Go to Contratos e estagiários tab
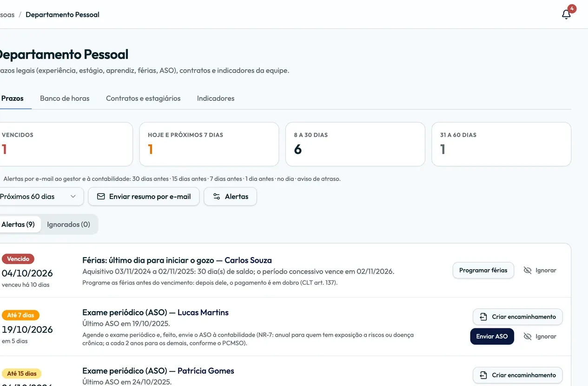This screenshot has height=386, width=588. tap(143, 99)
